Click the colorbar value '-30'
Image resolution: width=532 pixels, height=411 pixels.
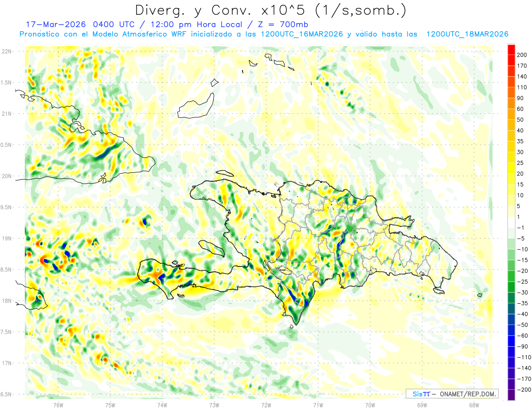coord(523,292)
